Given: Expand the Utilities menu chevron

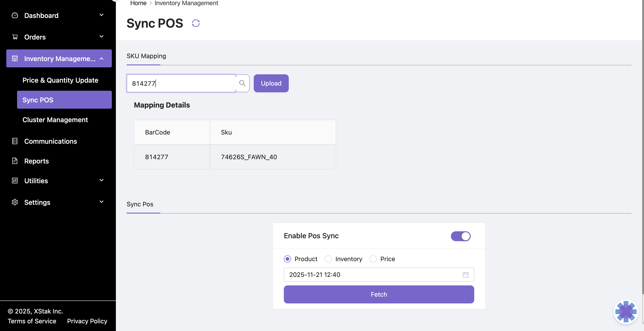Looking at the screenshot, I should [x=101, y=180].
